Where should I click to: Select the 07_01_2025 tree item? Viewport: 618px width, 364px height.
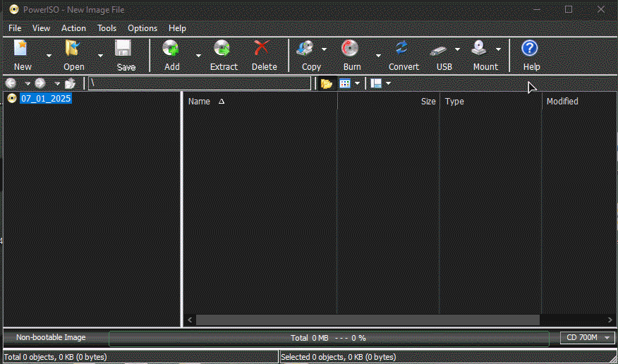(x=46, y=99)
